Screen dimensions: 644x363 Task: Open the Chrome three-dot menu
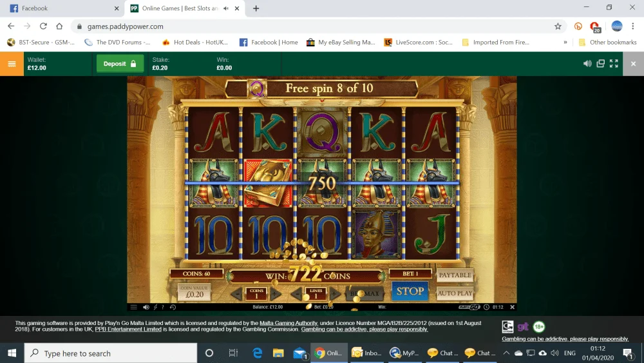[633, 26]
